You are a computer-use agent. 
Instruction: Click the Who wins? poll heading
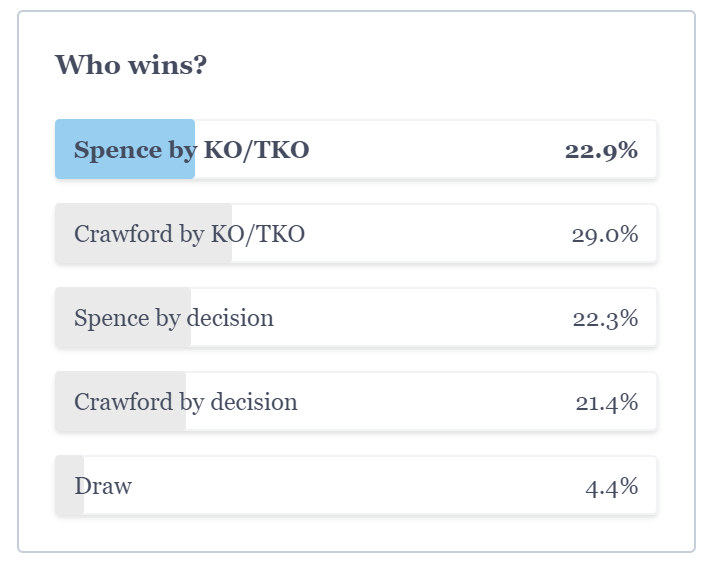coord(131,65)
